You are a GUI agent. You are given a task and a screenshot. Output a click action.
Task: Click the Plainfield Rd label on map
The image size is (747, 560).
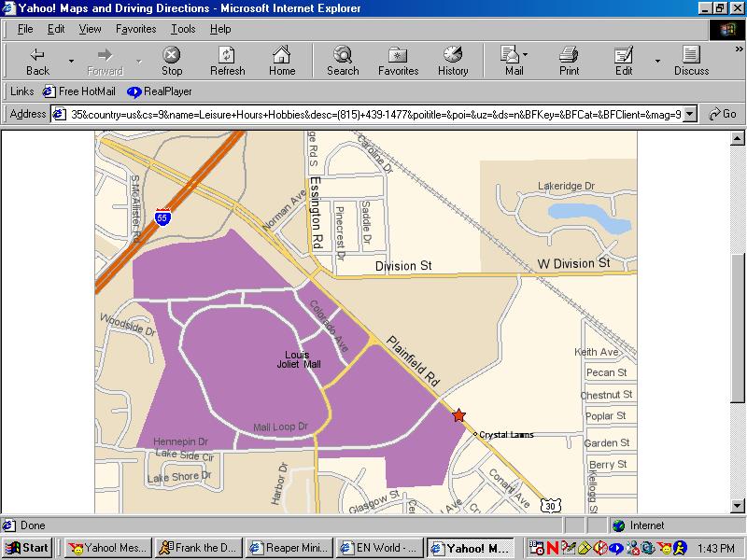point(413,360)
